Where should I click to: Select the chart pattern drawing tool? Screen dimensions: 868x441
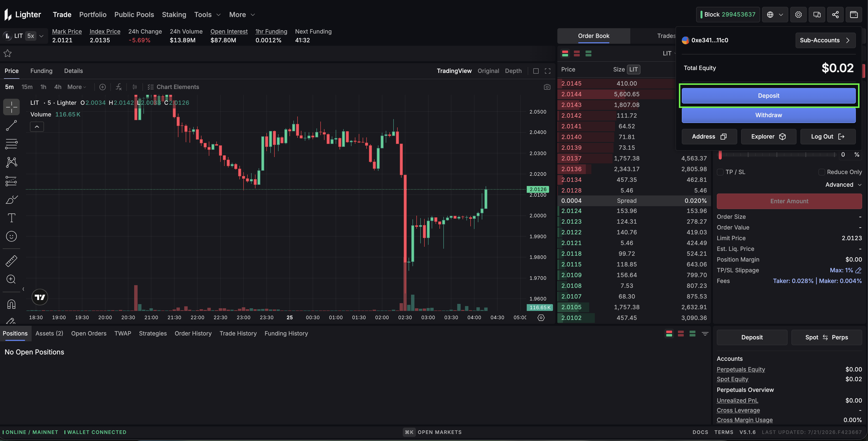(11, 162)
